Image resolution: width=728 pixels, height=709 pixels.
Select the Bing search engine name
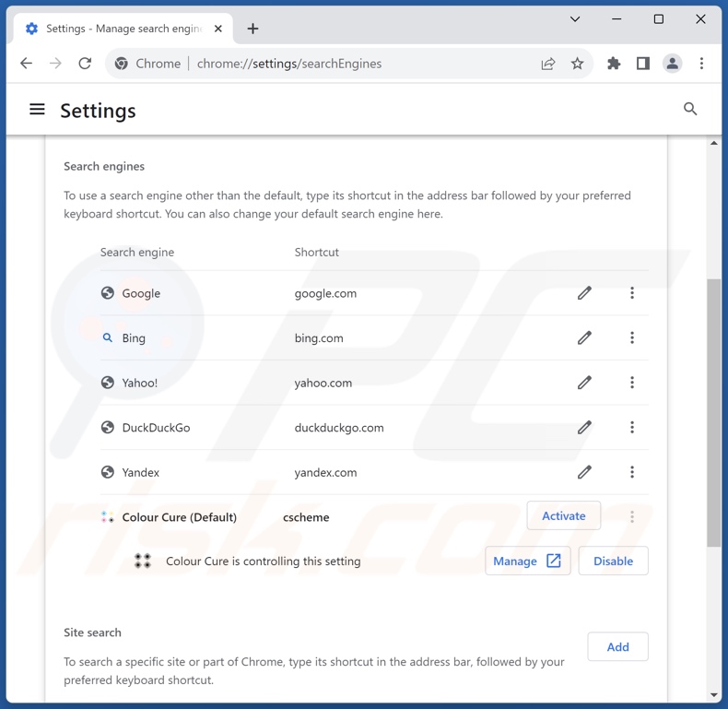134,338
